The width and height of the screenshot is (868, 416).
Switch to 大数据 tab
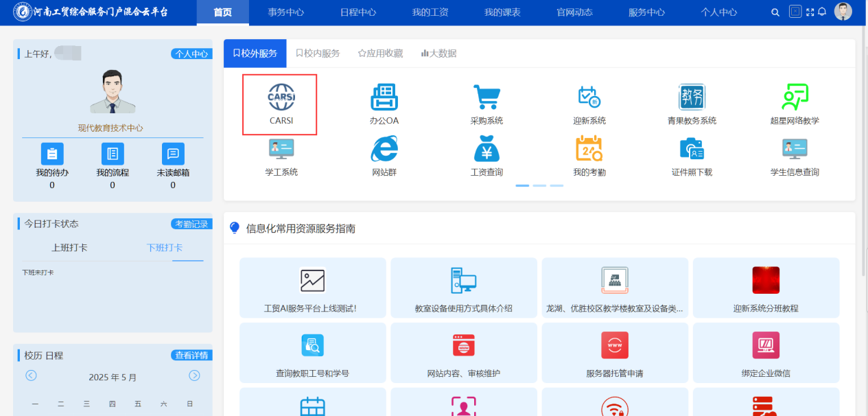(438, 53)
